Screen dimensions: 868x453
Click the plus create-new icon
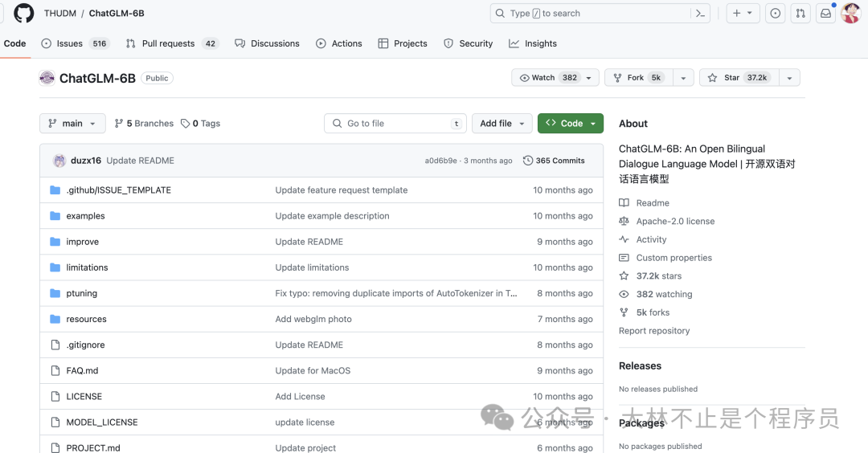point(736,14)
